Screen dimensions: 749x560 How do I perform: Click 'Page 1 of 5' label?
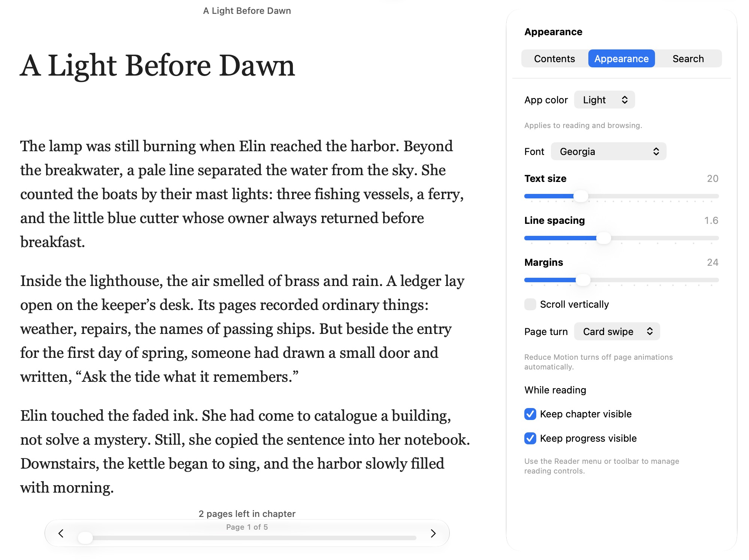(247, 527)
